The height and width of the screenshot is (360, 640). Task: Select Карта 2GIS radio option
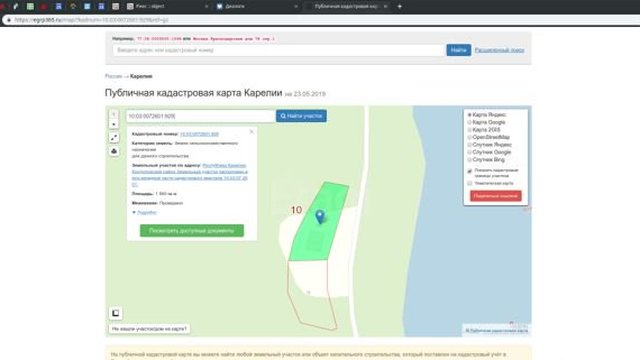coord(469,130)
